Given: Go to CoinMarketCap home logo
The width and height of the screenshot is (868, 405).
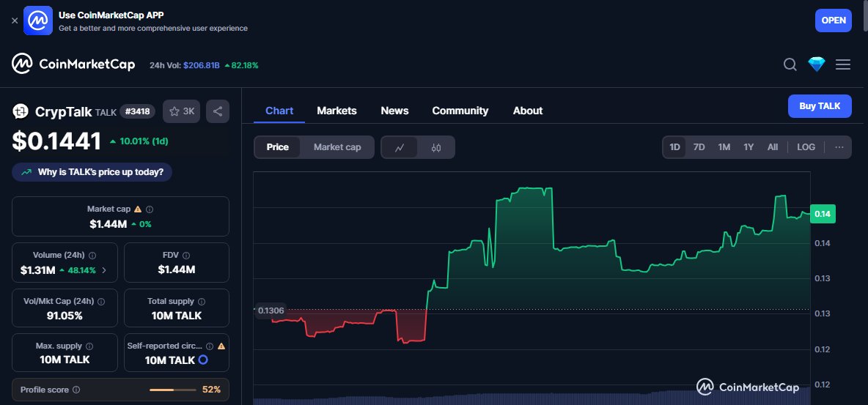Looking at the screenshot, I should click(x=73, y=64).
